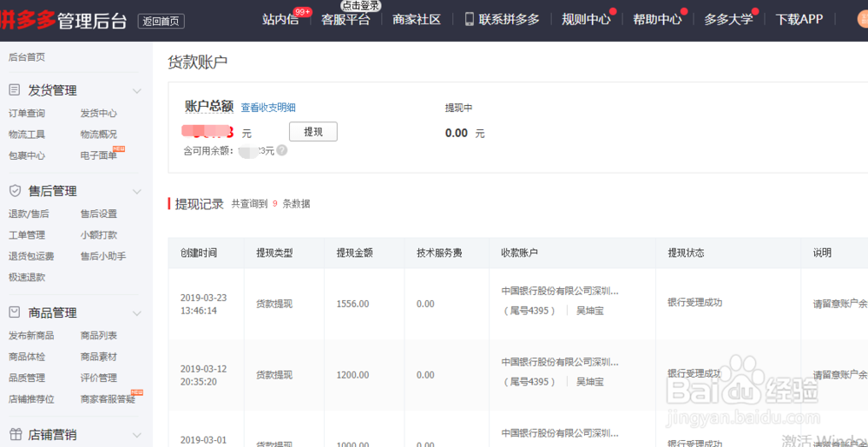Open the user avatar at top right
Viewport: 868px width, 447px height.
[x=863, y=19]
